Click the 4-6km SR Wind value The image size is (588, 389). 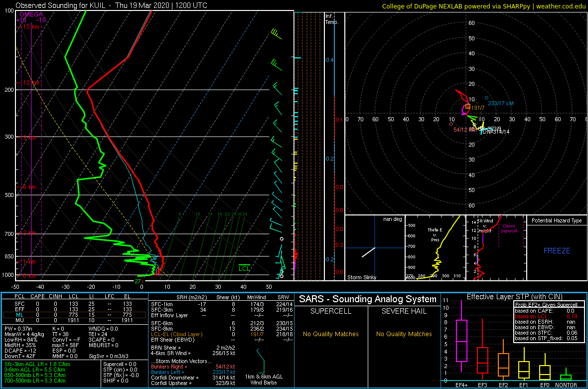coord(193,353)
